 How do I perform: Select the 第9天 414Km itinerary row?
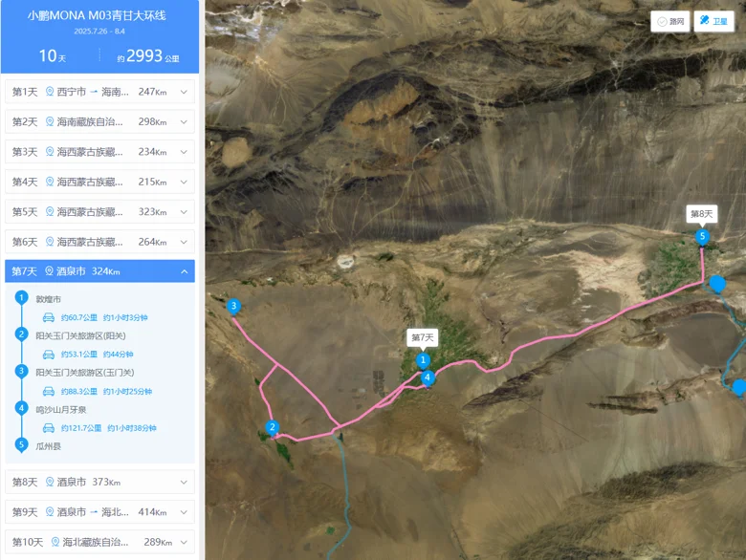(x=99, y=512)
